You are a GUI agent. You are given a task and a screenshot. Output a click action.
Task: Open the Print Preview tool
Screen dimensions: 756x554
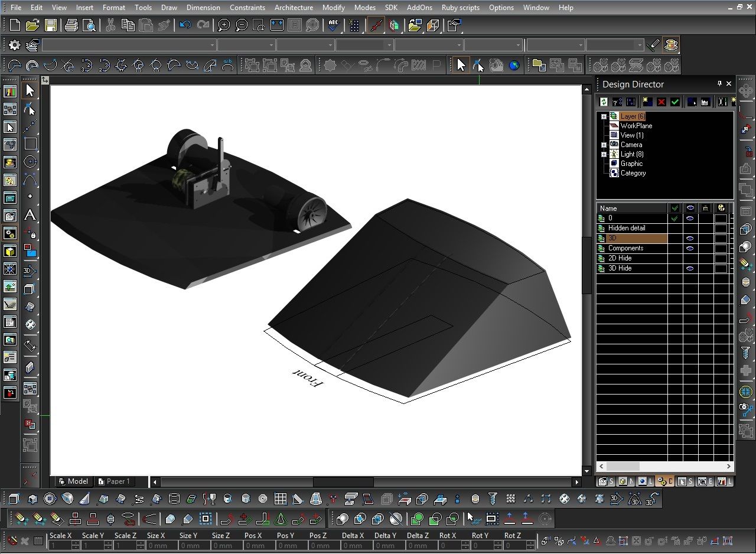tap(89, 25)
